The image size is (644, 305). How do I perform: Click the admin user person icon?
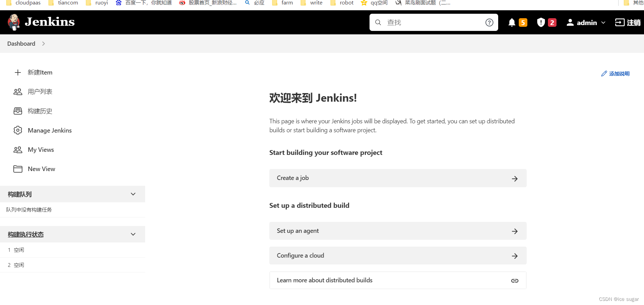click(x=570, y=22)
